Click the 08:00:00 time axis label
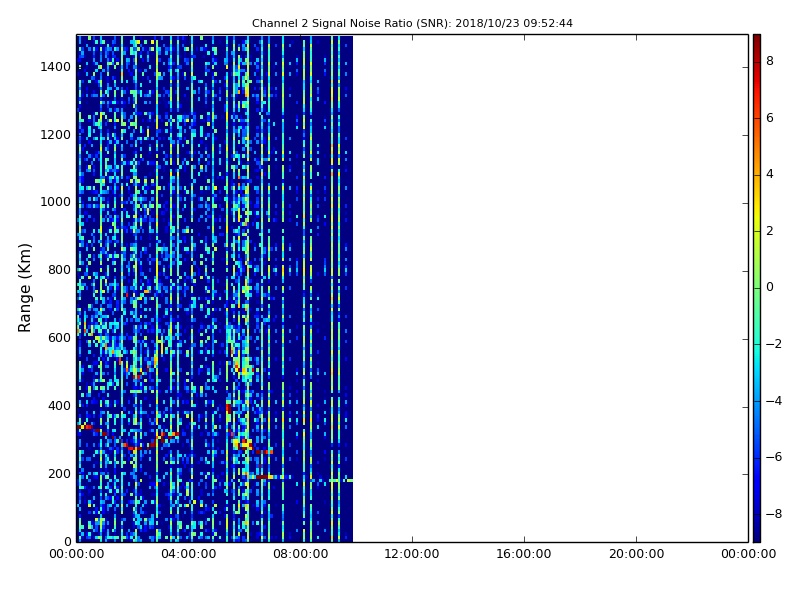 pyautogui.click(x=301, y=554)
